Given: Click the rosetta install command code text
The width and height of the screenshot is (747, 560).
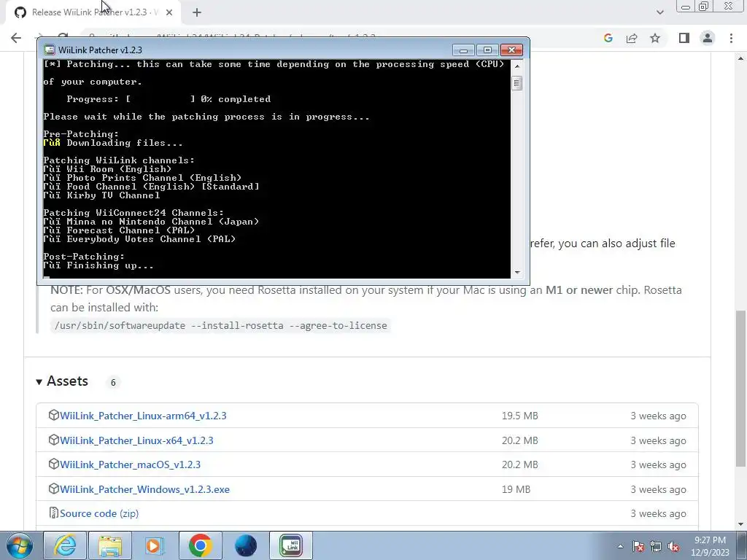Looking at the screenshot, I should 220,326.
